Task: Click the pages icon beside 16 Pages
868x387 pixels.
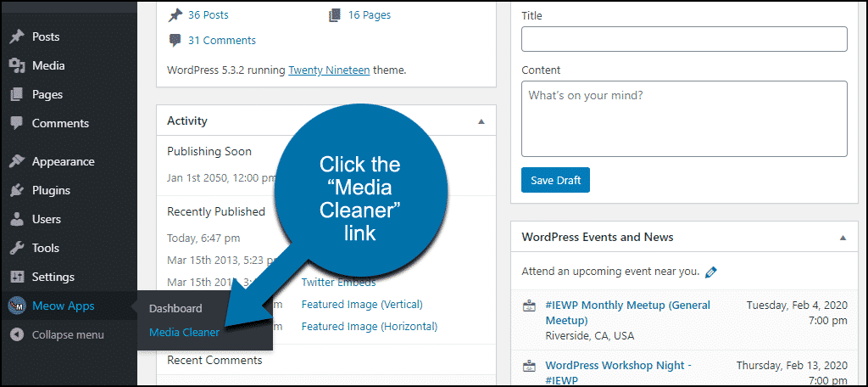Action: pyautogui.click(x=334, y=15)
